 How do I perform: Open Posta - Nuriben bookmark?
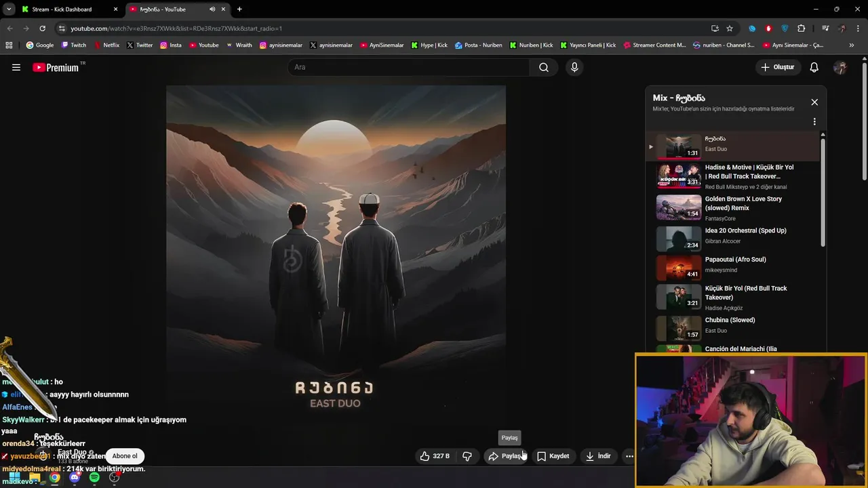(x=479, y=45)
